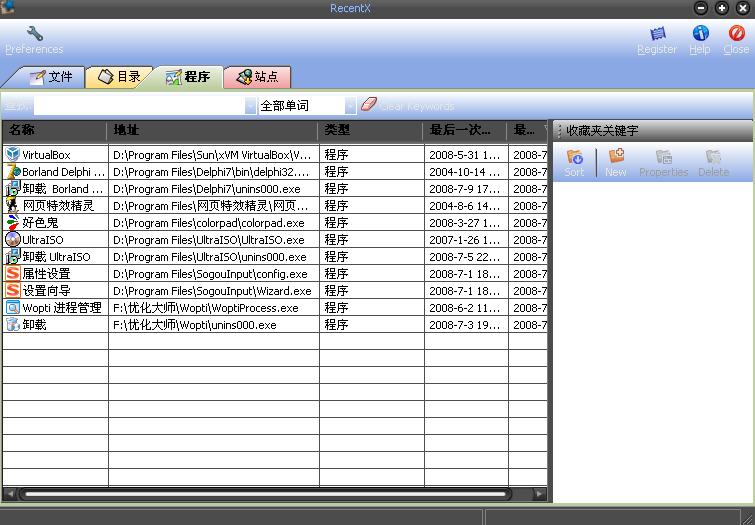Viewport: 755px width, 525px height.
Task: Click 属性设置 Sogou icon
Action: pos(13,273)
